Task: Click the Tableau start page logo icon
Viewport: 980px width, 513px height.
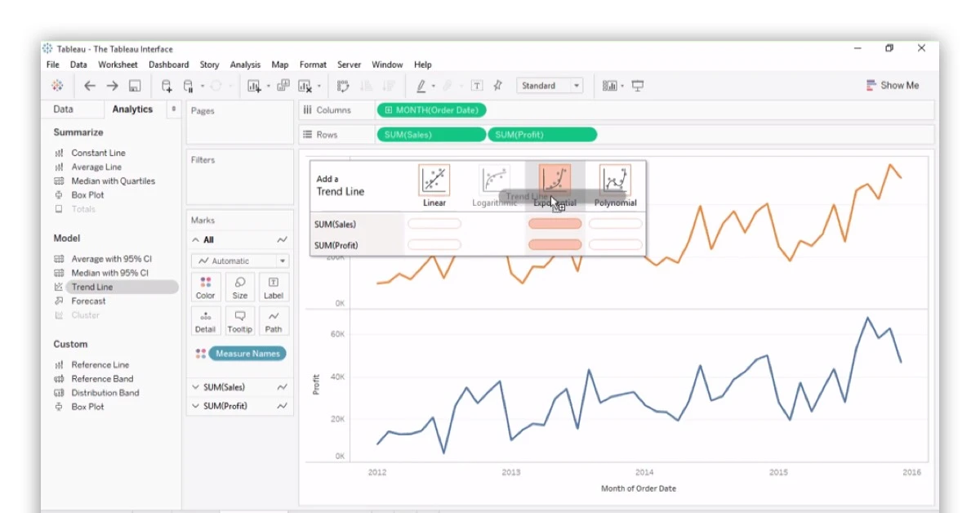Action: (56, 86)
